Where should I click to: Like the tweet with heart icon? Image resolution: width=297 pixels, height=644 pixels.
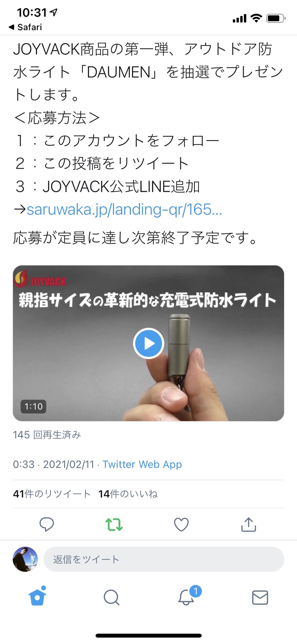[181, 524]
